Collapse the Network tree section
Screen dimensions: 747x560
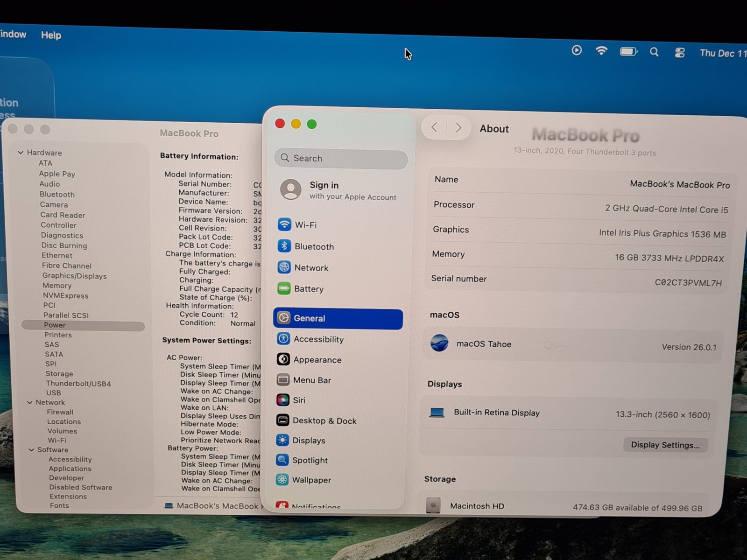click(x=30, y=402)
